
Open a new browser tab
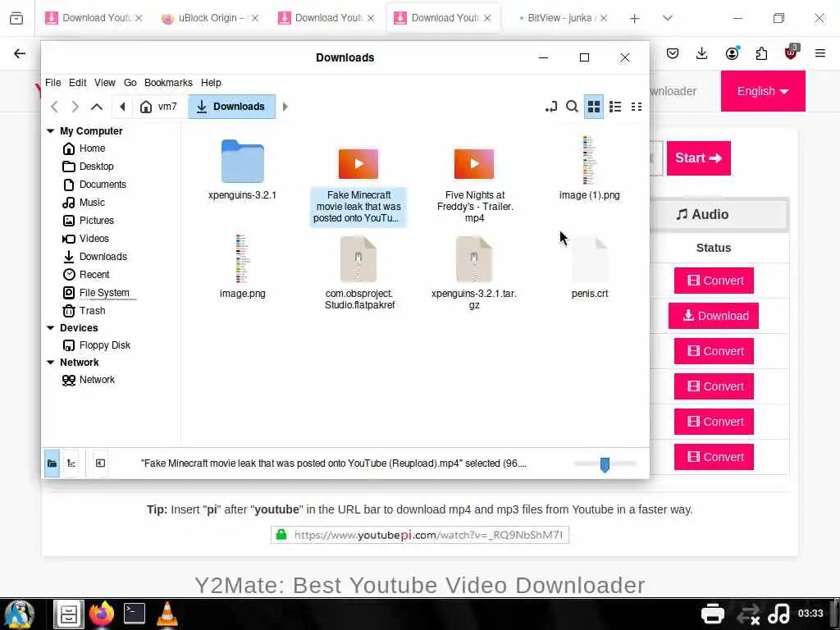(635, 19)
